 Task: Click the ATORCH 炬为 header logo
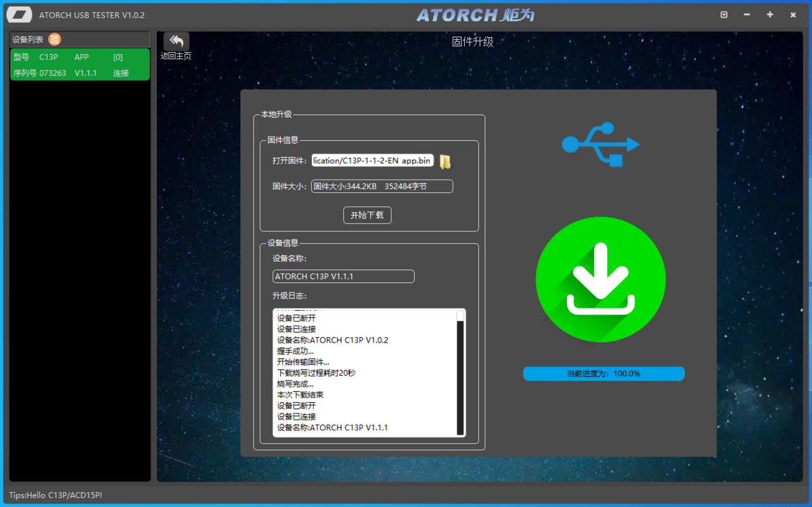point(474,14)
